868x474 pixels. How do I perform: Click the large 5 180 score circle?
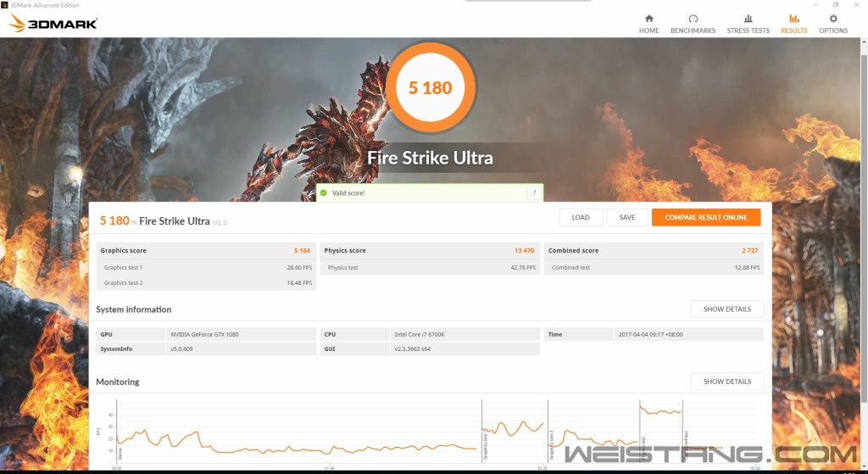point(430,87)
